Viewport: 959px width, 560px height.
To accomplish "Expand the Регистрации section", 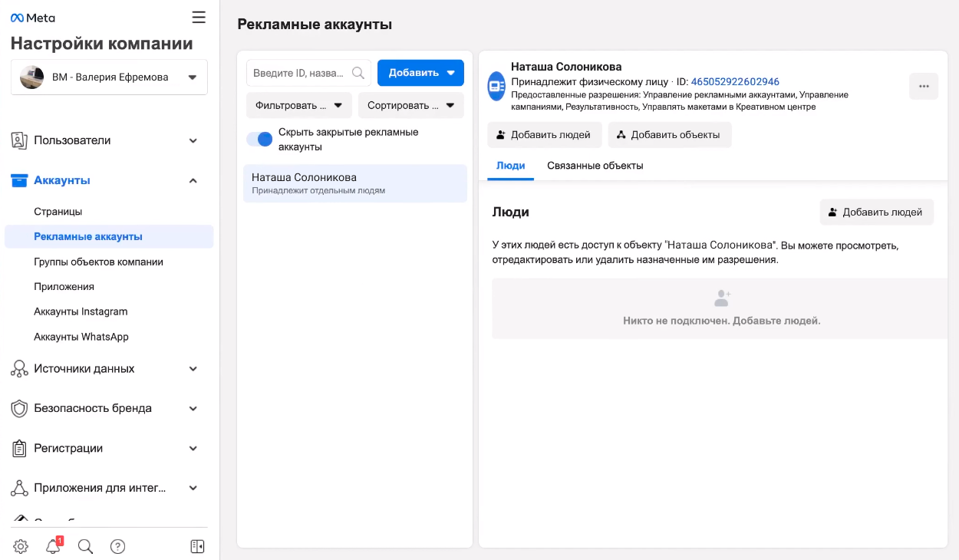I will 193,448.
